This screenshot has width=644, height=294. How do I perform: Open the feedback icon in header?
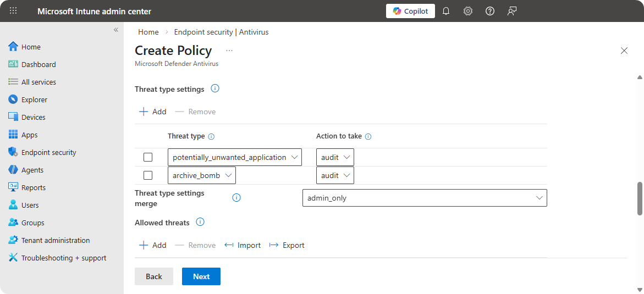tap(512, 11)
